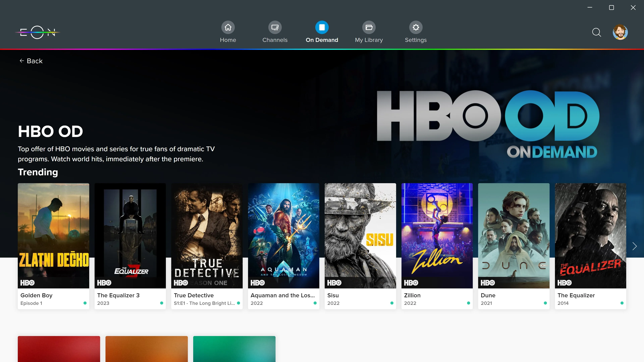Open The Equalizer 2014 poster

(591, 236)
